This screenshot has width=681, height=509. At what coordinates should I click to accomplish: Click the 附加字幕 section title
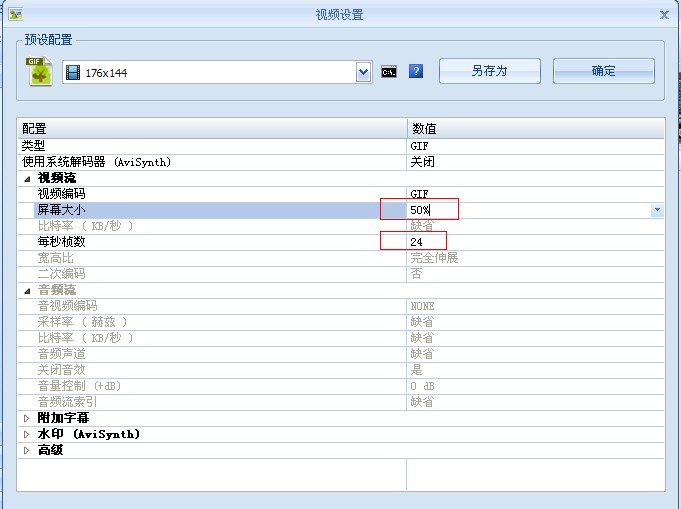63,418
